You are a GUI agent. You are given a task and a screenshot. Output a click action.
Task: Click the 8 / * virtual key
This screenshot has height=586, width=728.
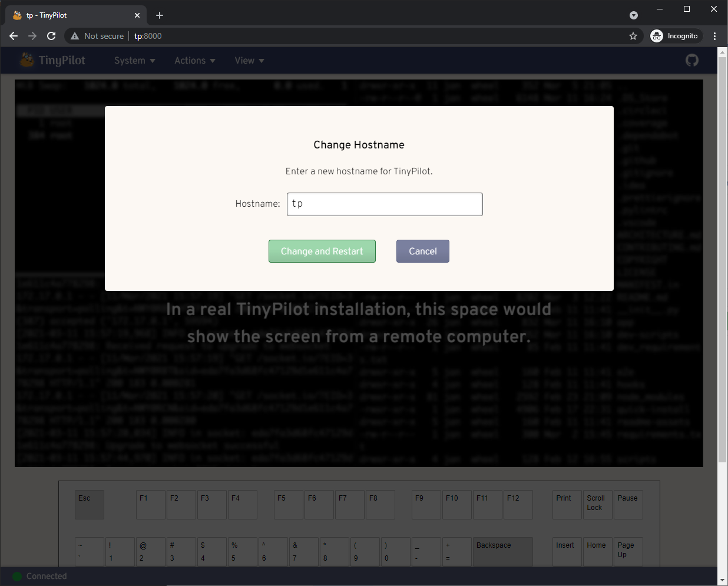(335, 552)
